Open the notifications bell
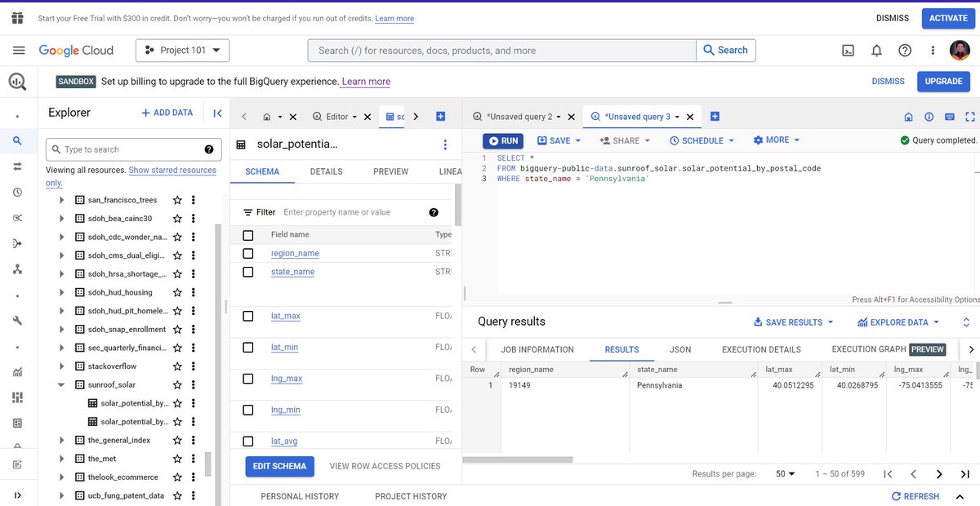This screenshot has width=980, height=506. click(876, 51)
